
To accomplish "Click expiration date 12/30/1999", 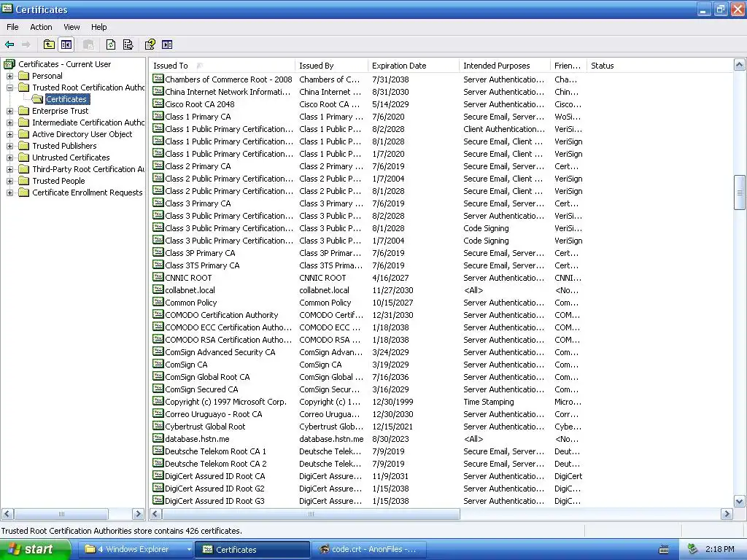I will point(392,402).
